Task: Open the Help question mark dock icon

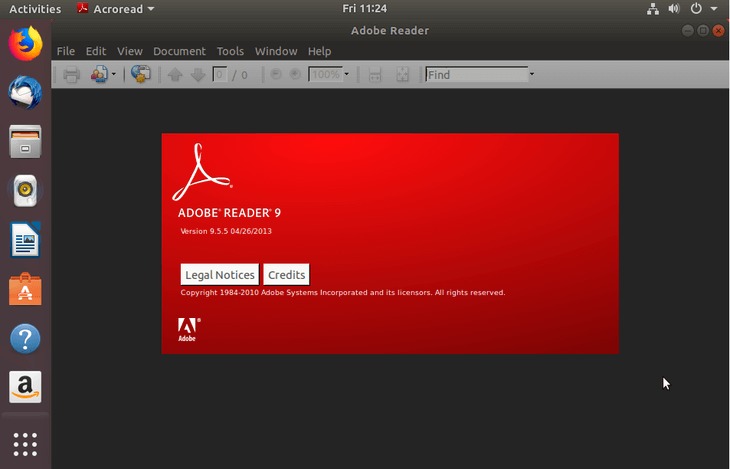Action: 25,339
